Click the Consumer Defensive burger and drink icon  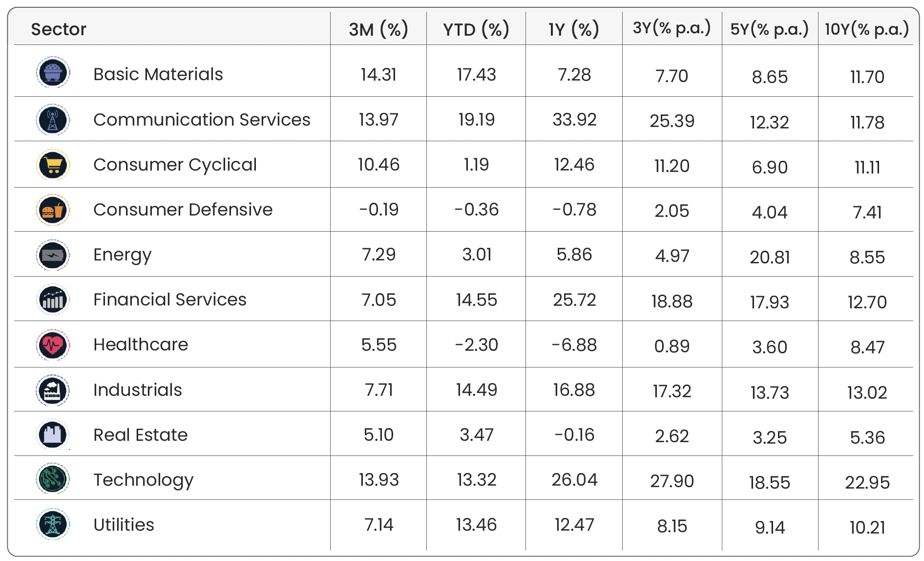pyautogui.click(x=53, y=210)
